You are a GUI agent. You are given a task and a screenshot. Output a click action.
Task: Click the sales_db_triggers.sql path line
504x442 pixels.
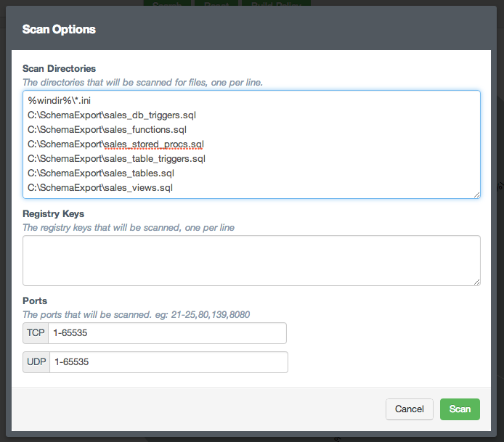[x=112, y=115]
